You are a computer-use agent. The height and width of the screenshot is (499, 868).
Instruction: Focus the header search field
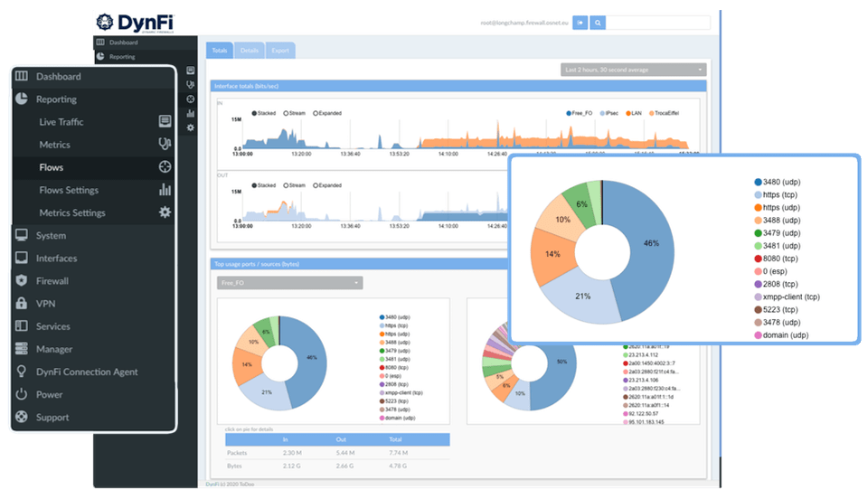657,23
